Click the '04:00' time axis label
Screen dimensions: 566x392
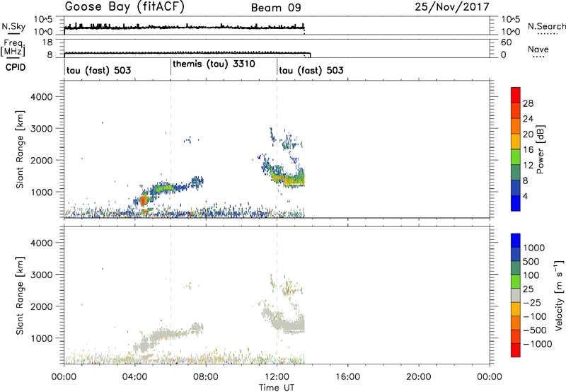point(134,377)
